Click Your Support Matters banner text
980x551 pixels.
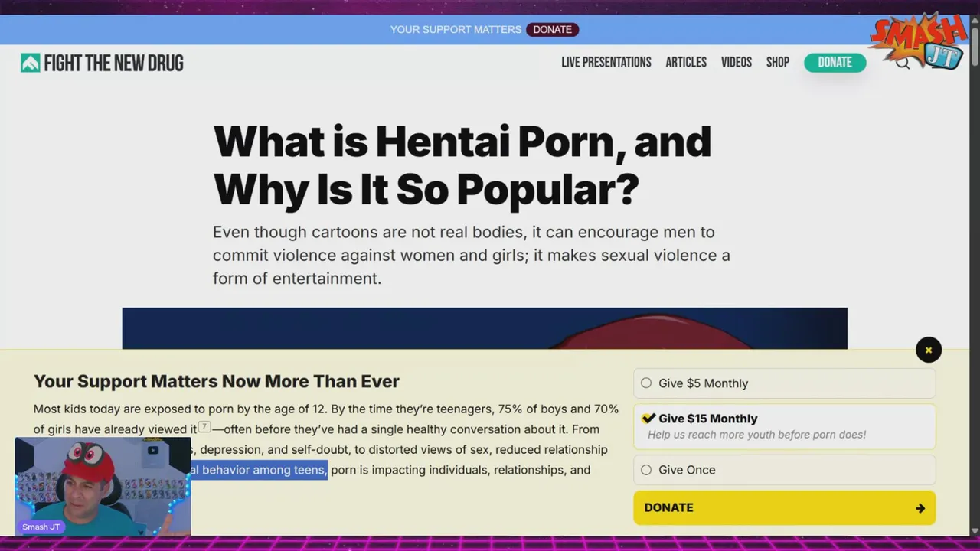456,30
